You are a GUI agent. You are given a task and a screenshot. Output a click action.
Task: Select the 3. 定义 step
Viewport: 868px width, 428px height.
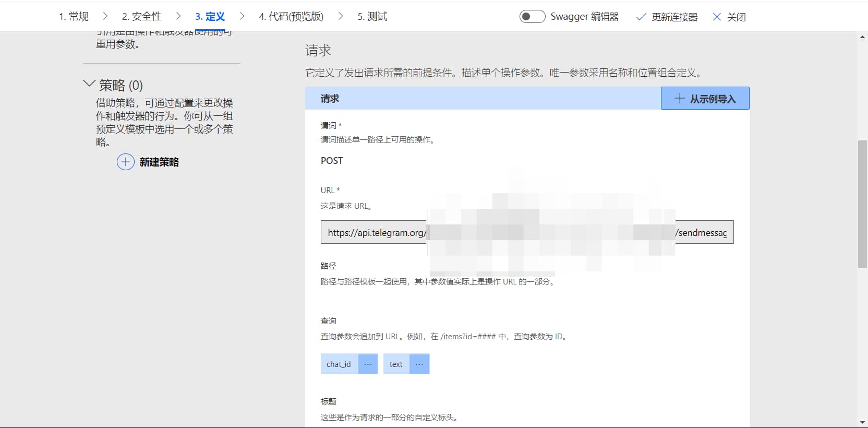[210, 17]
